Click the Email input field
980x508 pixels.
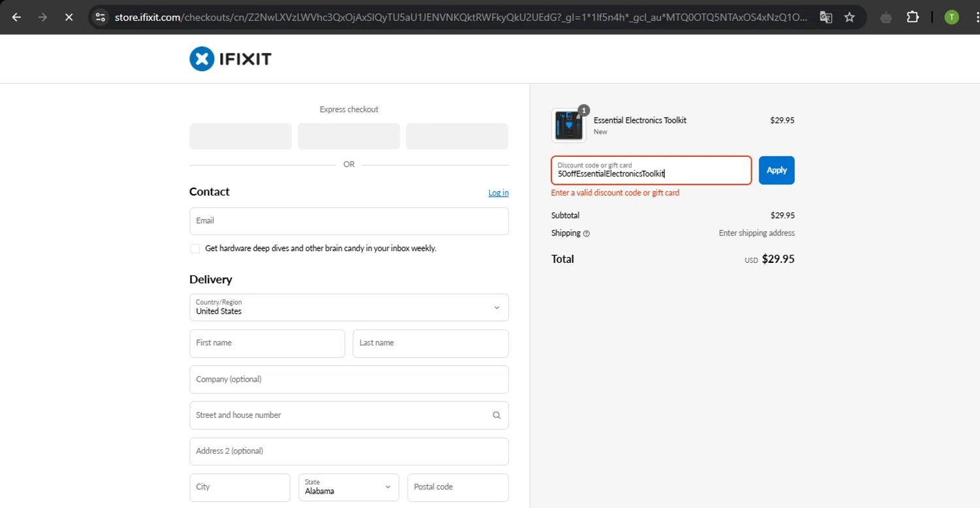[x=349, y=221]
